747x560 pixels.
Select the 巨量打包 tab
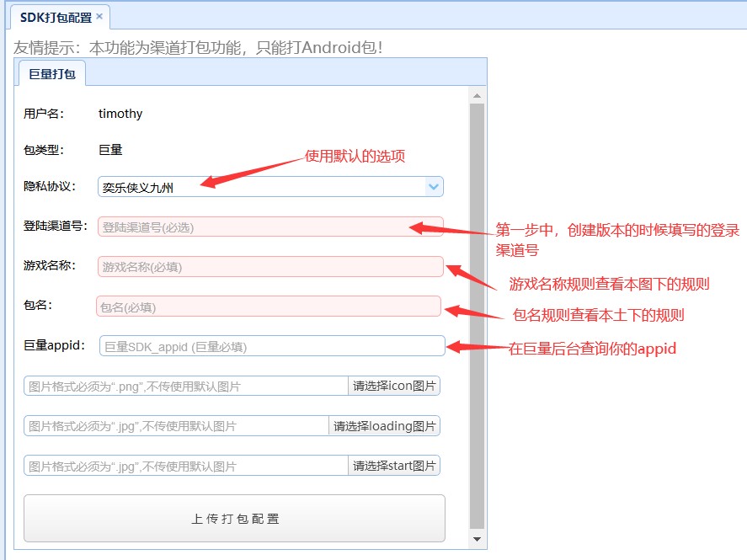(52, 74)
